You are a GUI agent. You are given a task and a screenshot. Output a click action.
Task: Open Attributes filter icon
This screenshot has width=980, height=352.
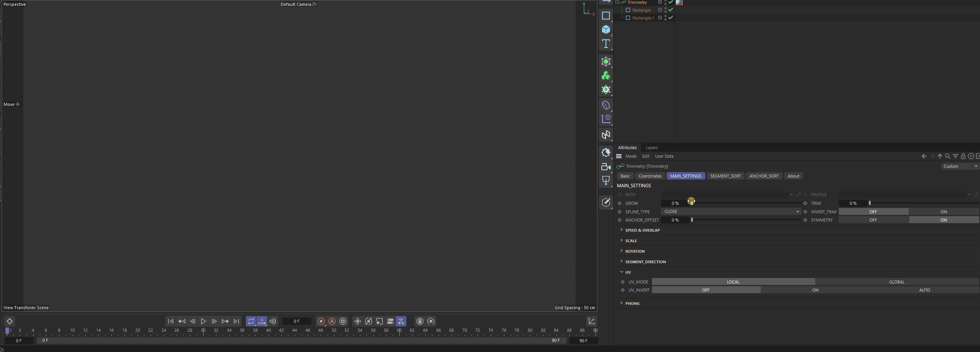[955, 156]
